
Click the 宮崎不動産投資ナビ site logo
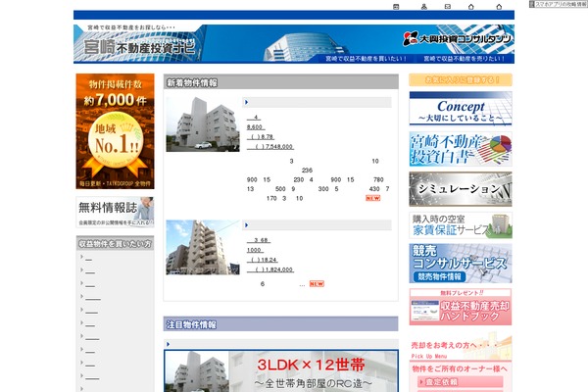click(139, 47)
